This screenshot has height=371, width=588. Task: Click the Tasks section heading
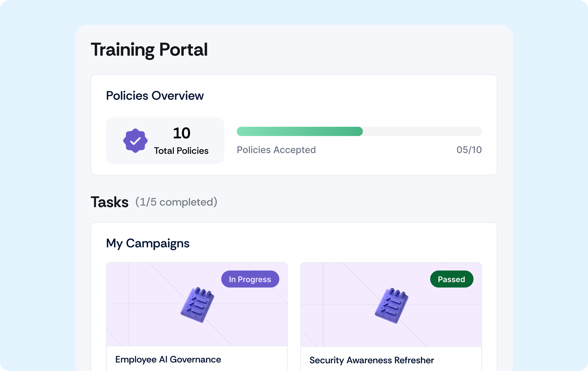point(110,202)
